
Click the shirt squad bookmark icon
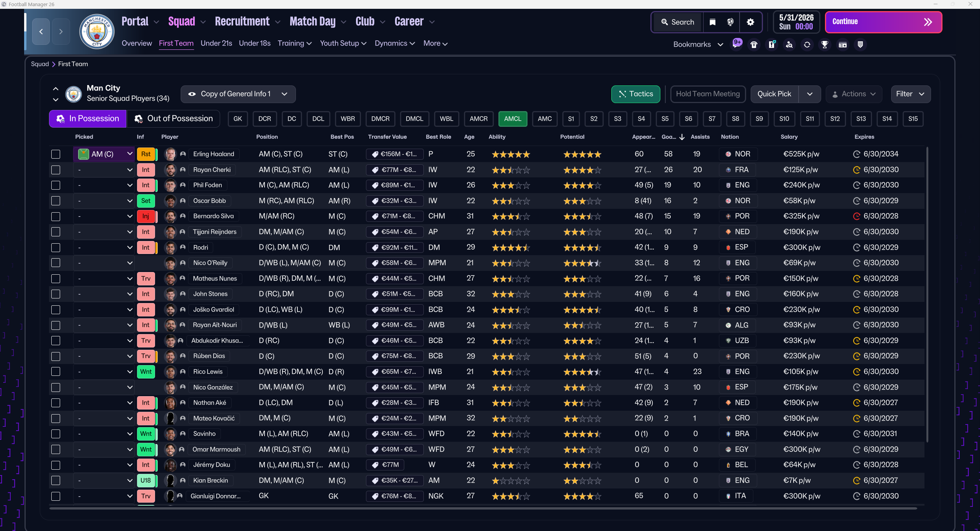point(754,44)
